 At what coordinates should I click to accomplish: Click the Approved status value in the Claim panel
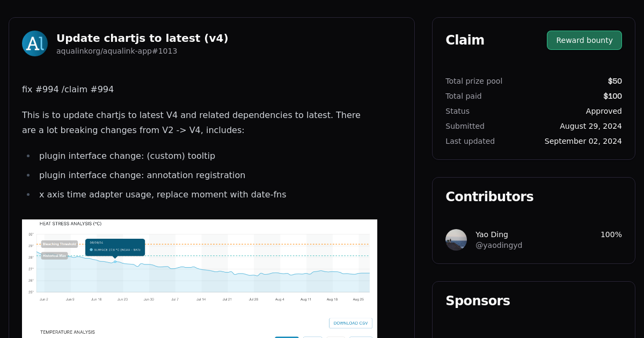(604, 111)
